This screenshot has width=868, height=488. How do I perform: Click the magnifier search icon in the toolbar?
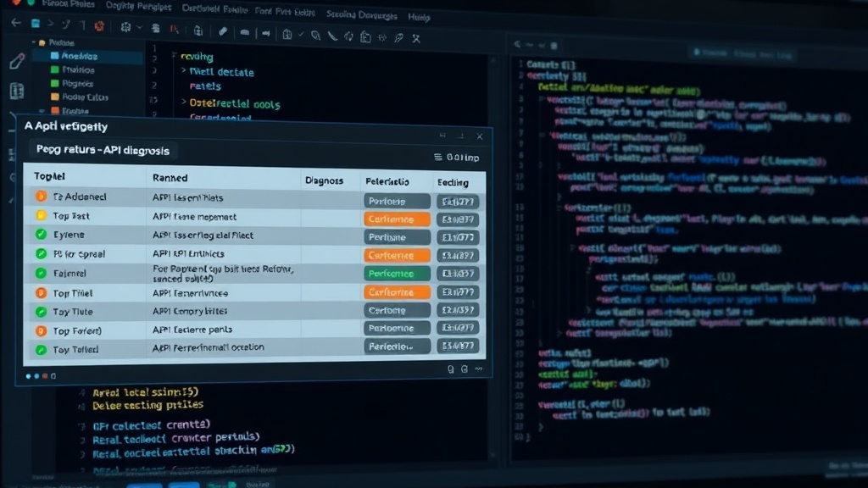315,36
